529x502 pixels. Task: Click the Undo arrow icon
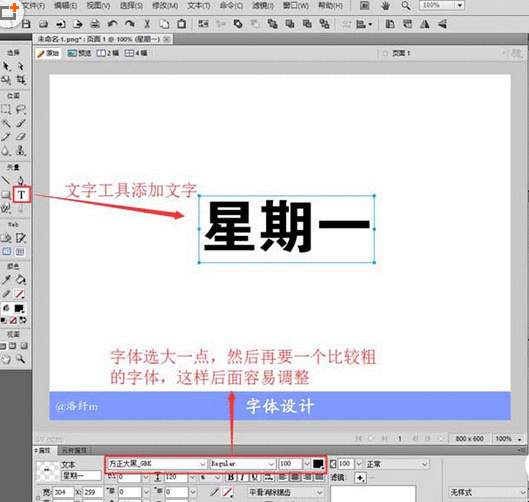(x=112, y=24)
